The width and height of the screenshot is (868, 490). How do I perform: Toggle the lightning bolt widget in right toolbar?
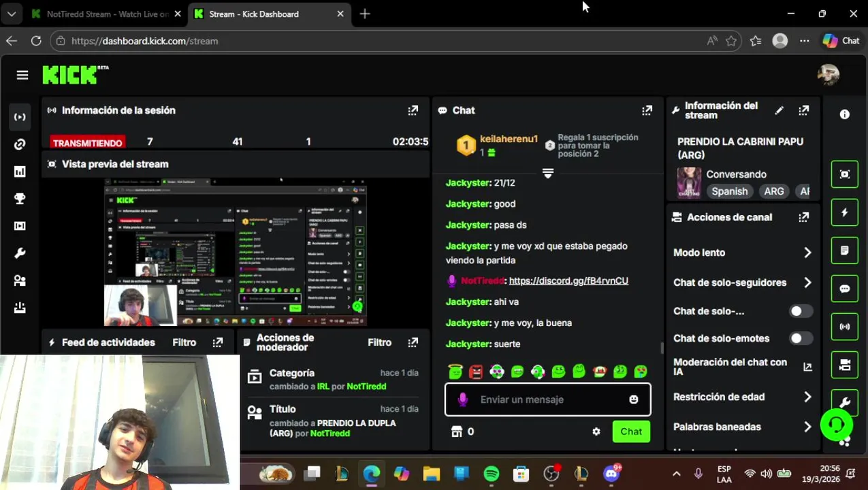pos(845,212)
